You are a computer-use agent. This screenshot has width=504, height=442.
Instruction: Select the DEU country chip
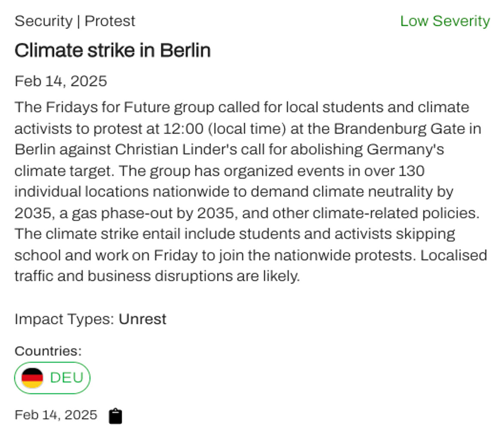(52, 378)
